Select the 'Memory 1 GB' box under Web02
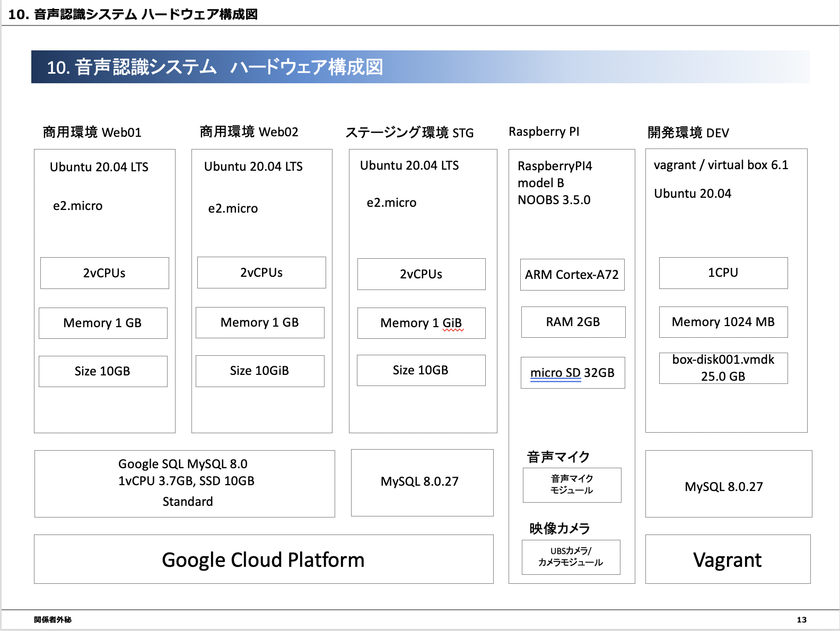 point(260,322)
